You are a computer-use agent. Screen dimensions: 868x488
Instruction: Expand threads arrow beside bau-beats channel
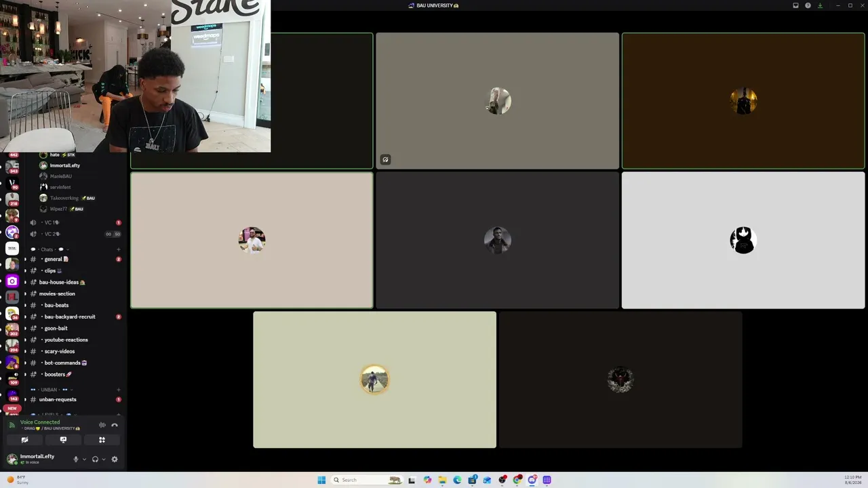tap(25, 305)
